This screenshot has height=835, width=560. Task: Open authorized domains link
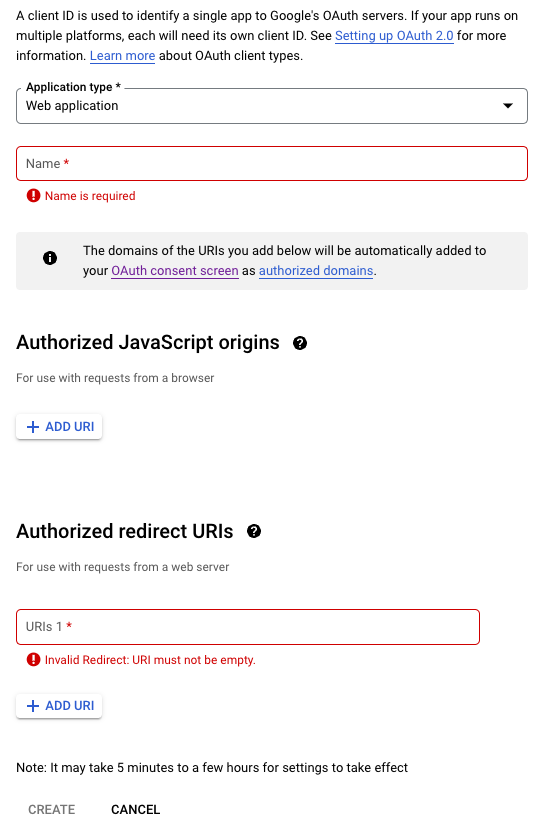click(x=316, y=271)
